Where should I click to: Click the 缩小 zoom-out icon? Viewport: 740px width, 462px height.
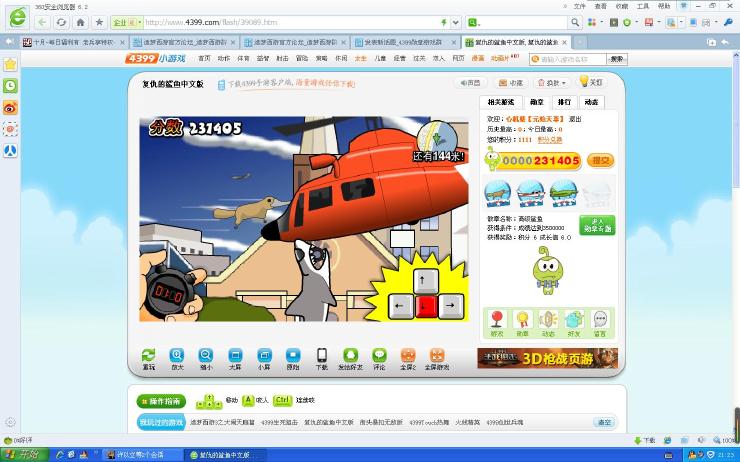pos(206,355)
